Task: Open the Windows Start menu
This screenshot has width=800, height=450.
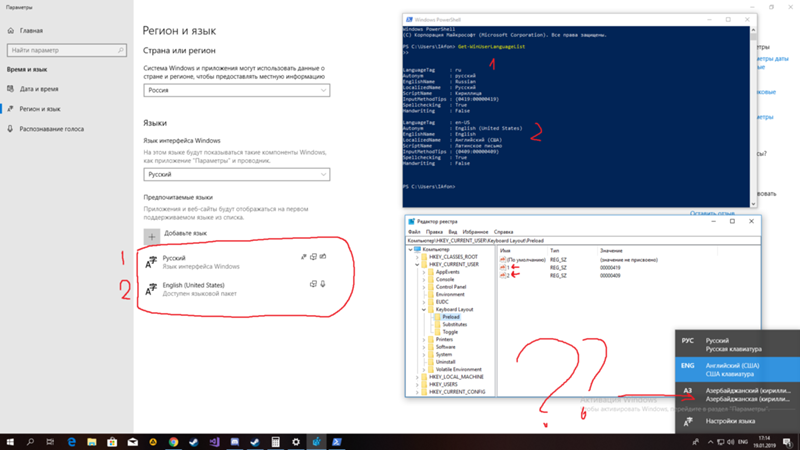Action: point(10,442)
